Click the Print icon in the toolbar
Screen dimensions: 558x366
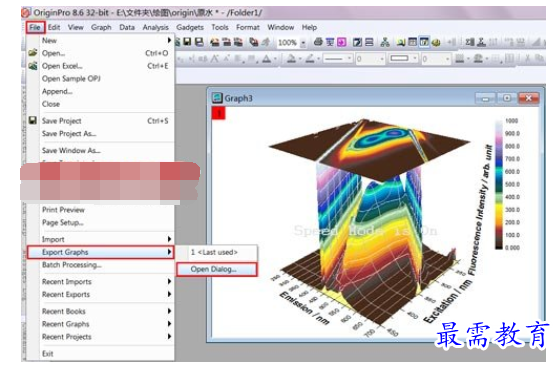[x=318, y=42]
